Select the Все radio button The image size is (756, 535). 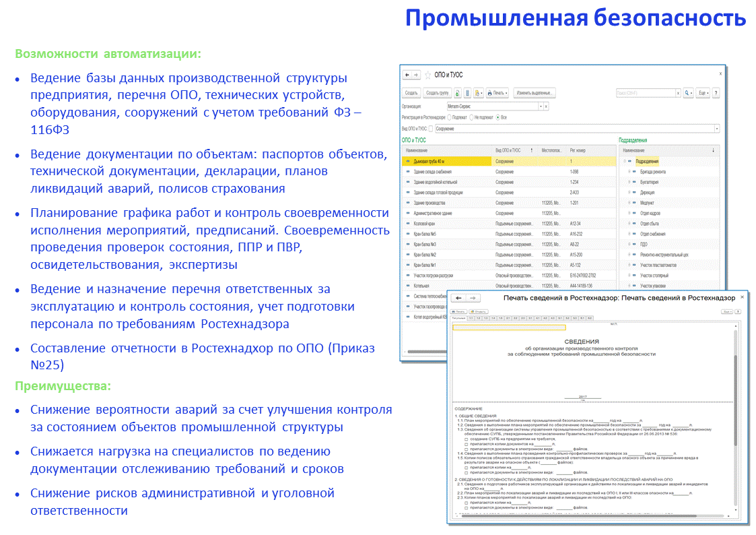tap(498, 117)
